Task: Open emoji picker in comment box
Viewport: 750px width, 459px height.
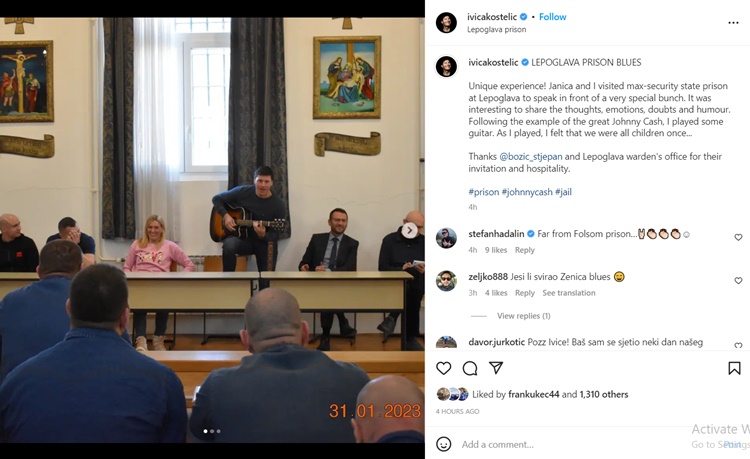Action: coord(443,444)
